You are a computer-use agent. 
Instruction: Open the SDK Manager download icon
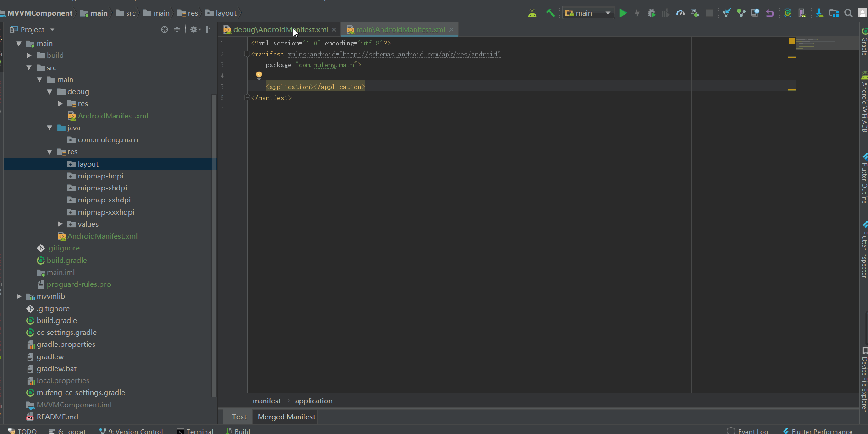(x=819, y=13)
